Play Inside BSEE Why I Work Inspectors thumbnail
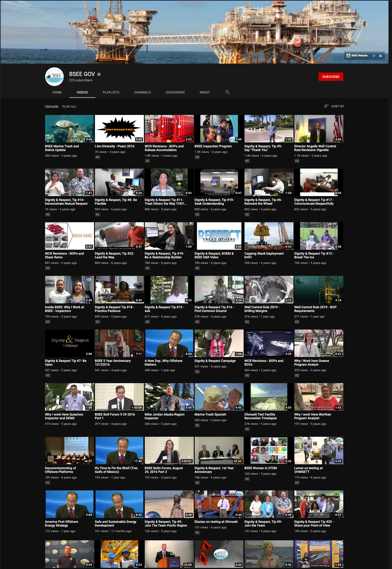The image size is (392, 569). pyautogui.click(x=69, y=290)
